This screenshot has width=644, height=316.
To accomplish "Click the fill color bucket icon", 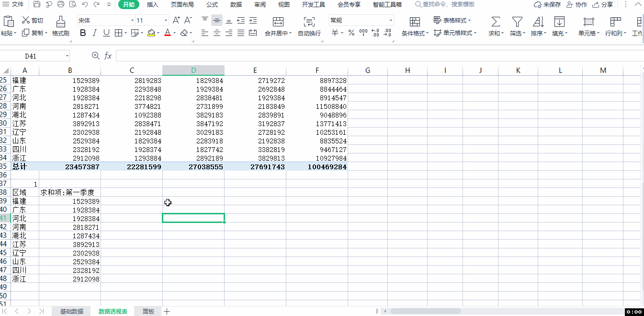I will [151, 33].
